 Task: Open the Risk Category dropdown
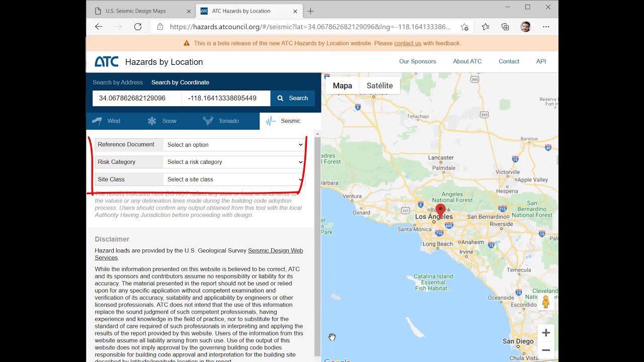(x=234, y=162)
